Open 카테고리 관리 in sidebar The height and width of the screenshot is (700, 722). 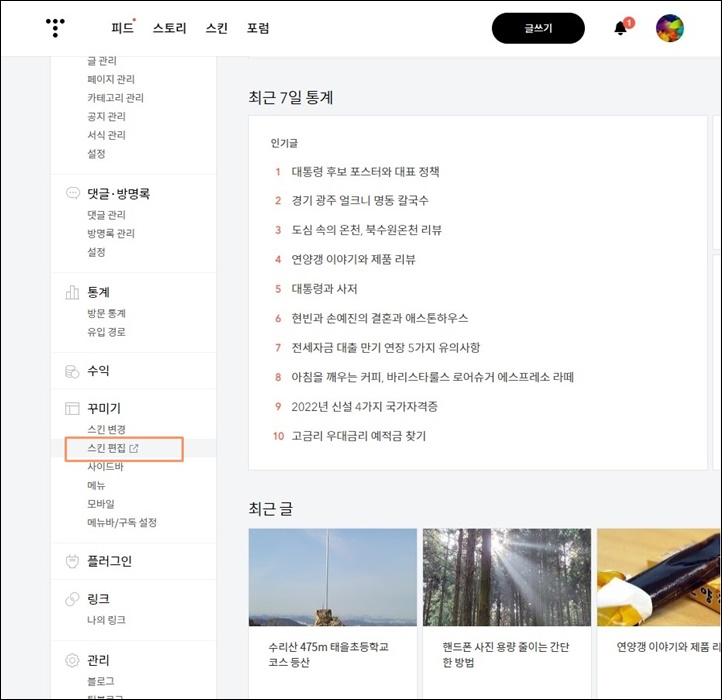pos(116,98)
